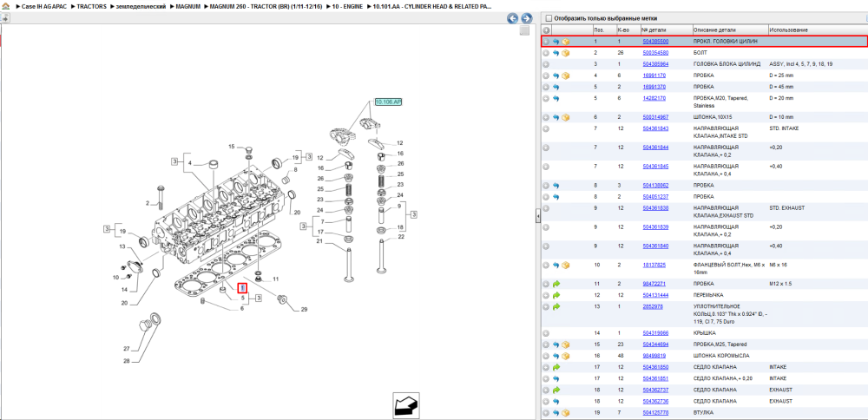Click package box icon in row 500354580
This screenshot has width=868, height=420.
[566, 53]
